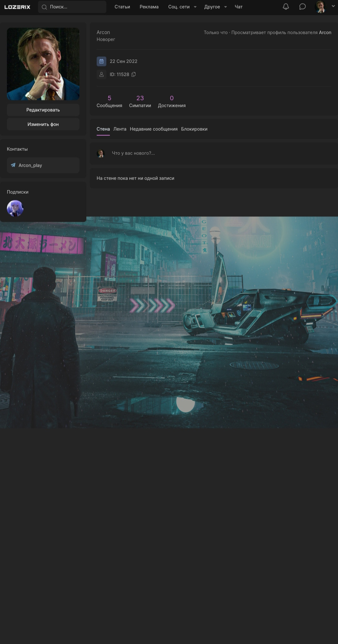338x644 pixels.
Task: Open the notifications bell icon
Action: point(286,7)
